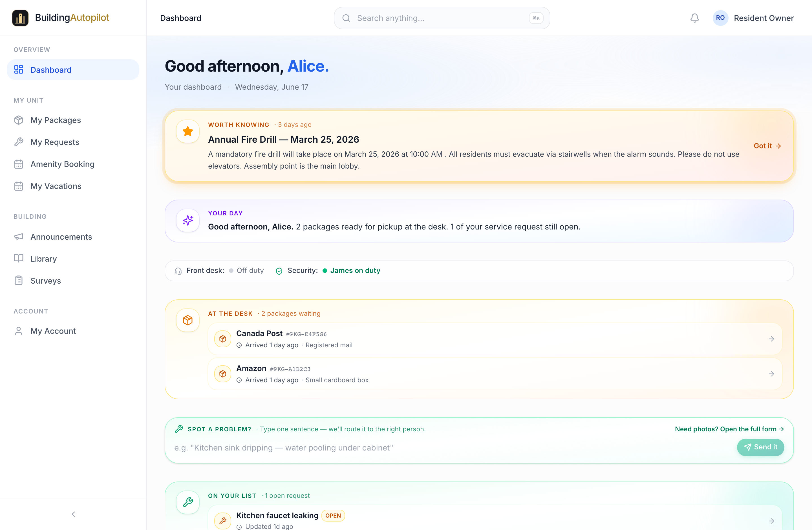This screenshot has width=812, height=530.
Task: Click the Canada Post package icon
Action: [x=222, y=339]
